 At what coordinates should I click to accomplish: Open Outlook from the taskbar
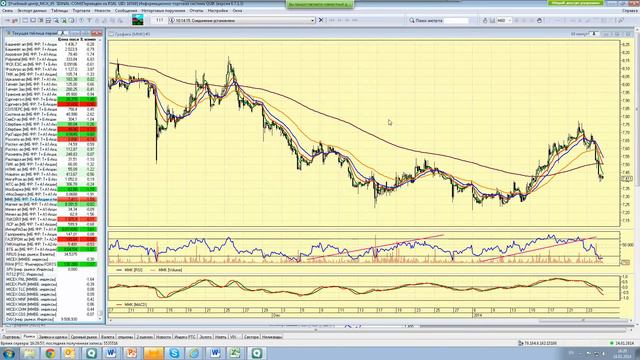click(x=70, y=353)
